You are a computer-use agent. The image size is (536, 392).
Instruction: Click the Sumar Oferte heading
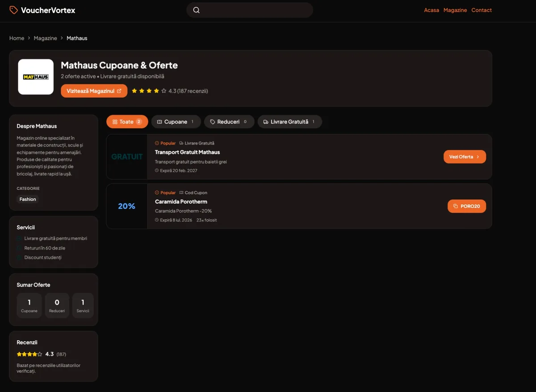pos(33,285)
